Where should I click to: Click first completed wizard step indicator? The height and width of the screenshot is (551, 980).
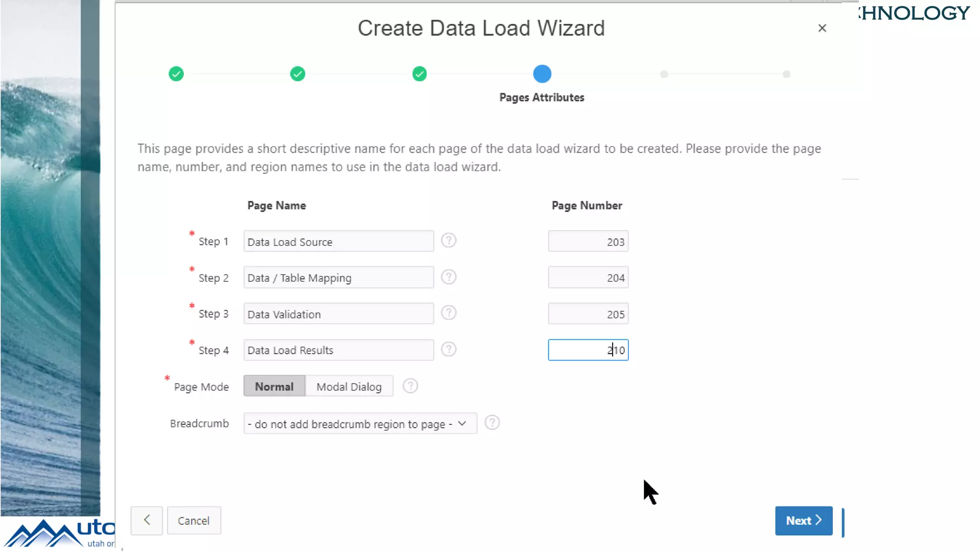pyautogui.click(x=176, y=74)
